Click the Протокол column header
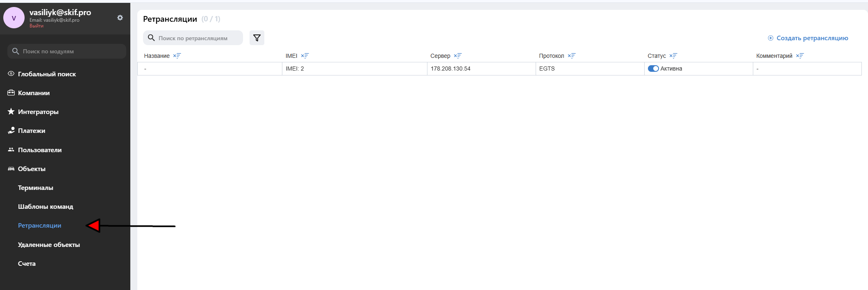This screenshot has height=290, width=868. [551, 56]
